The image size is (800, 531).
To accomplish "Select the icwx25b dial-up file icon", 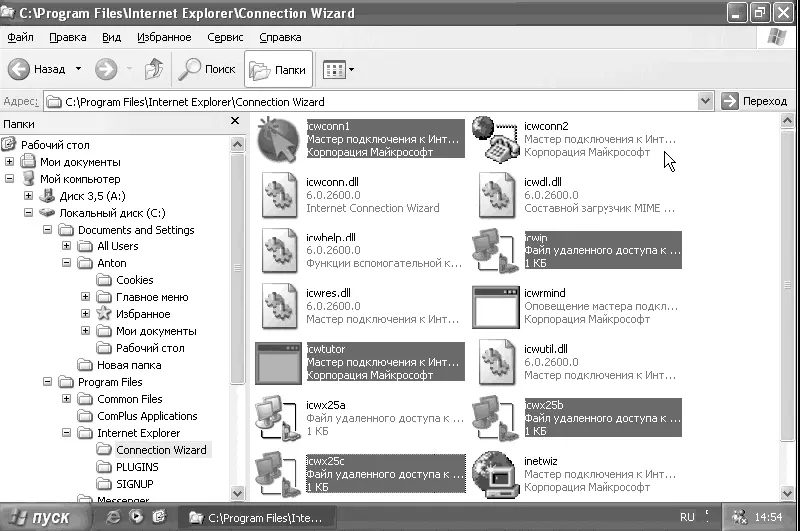I will pyautogui.click(x=495, y=418).
